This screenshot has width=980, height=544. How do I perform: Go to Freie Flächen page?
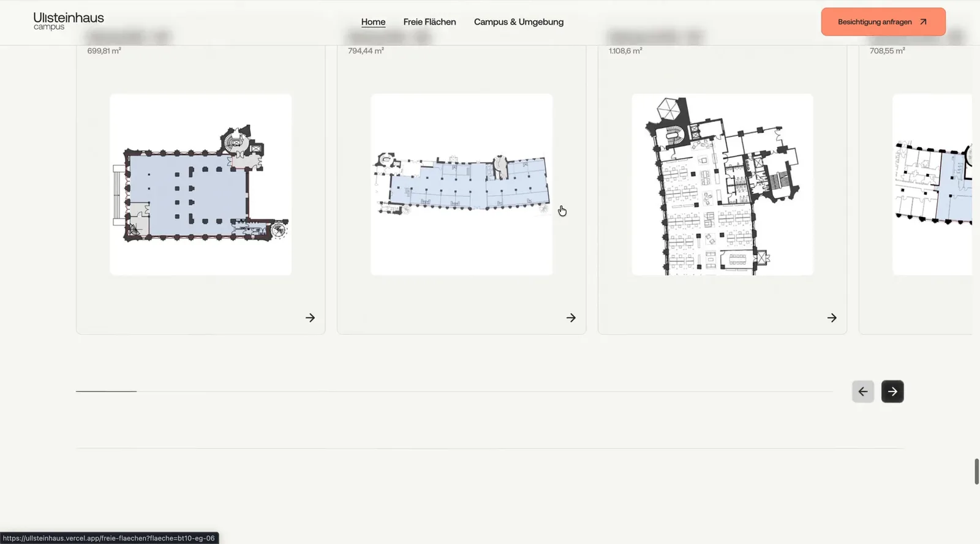pyautogui.click(x=429, y=22)
